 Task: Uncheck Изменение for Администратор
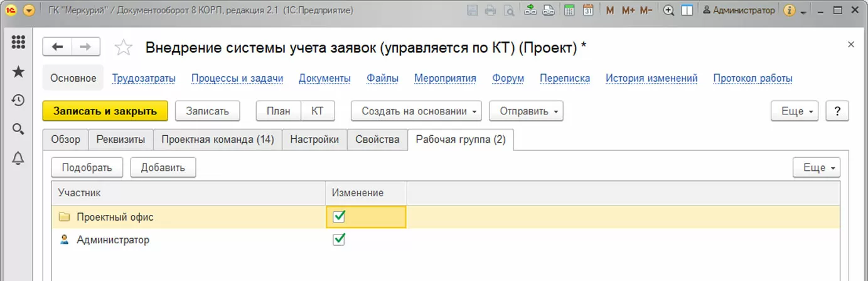point(339,240)
